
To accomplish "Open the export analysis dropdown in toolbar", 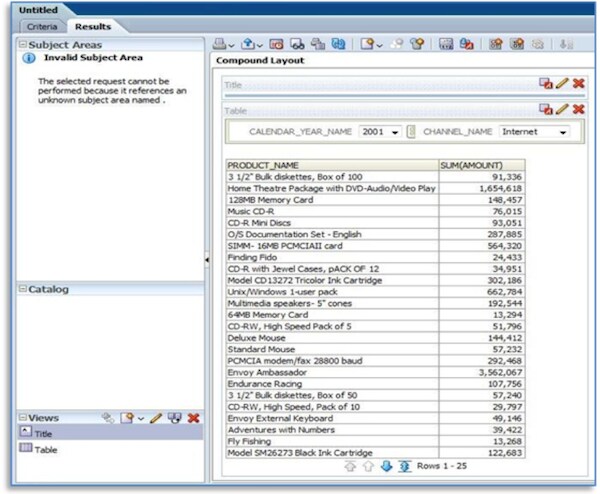I will pos(251,44).
